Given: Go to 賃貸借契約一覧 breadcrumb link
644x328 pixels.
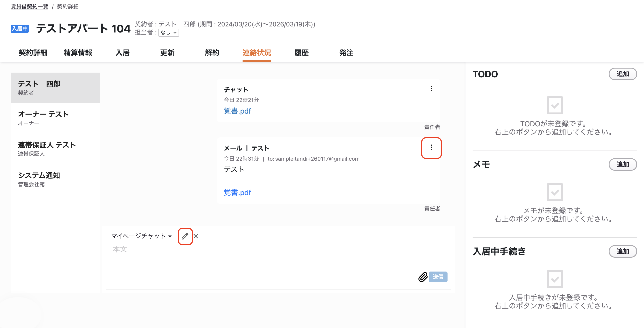Looking at the screenshot, I should [x=30, y=6].
